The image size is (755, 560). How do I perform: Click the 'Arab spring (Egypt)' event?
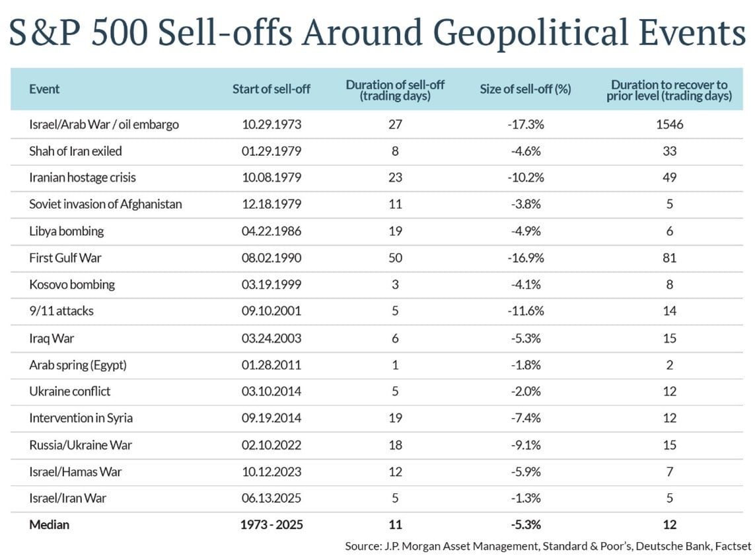click(78, 365)
